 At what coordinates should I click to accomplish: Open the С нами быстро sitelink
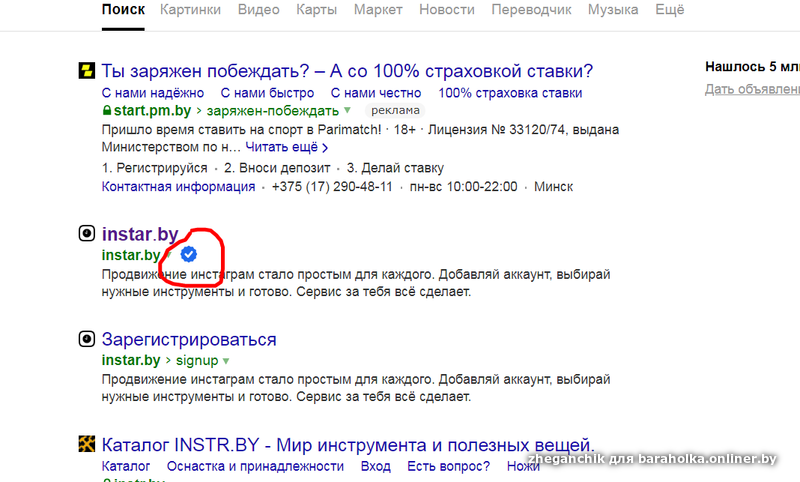(x=267, y=93)
